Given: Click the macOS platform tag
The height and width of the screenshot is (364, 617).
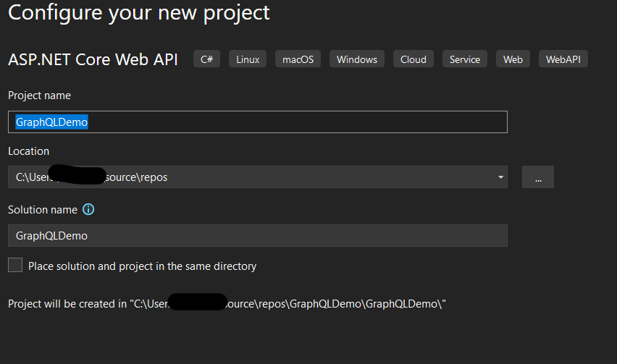Looking at the screenshot, I should pyautogui.click(x=298, y=59).
